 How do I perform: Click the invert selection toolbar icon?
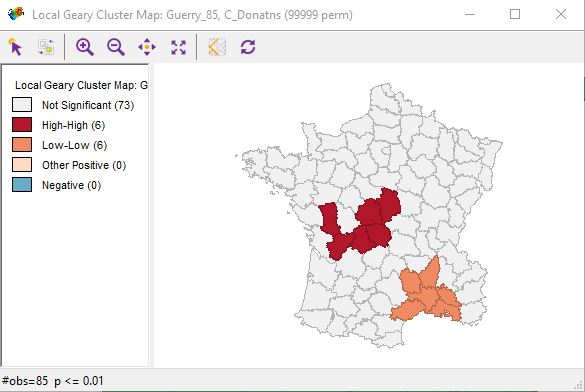(46, 47)
